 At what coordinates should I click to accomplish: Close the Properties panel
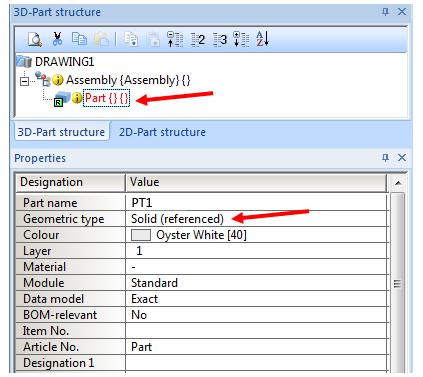click(x=402, y=158)
